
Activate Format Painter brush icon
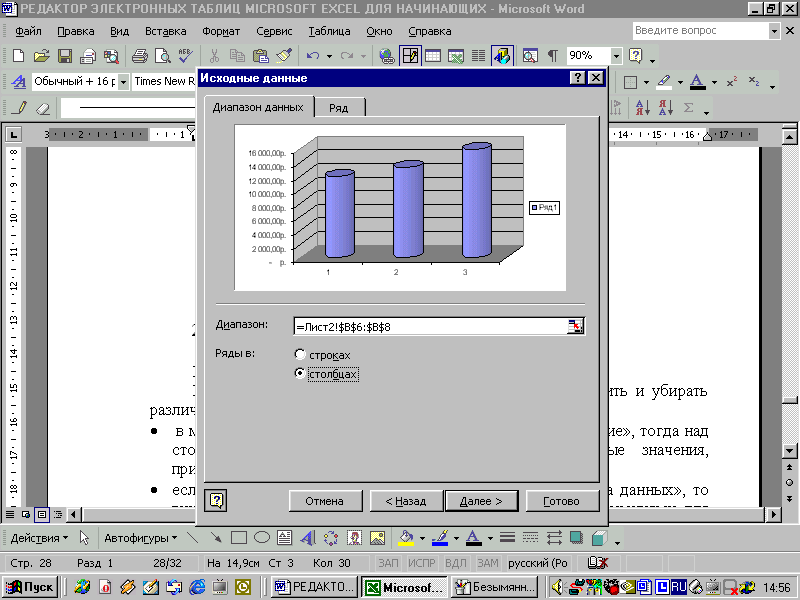(284, 56)
